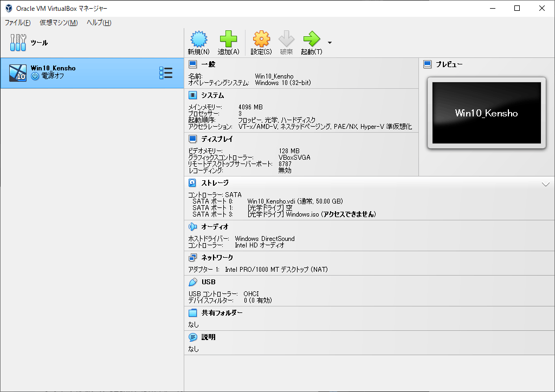
Task: Click the 共有フォルダー section heading
Action: click(x=222, y=313)
